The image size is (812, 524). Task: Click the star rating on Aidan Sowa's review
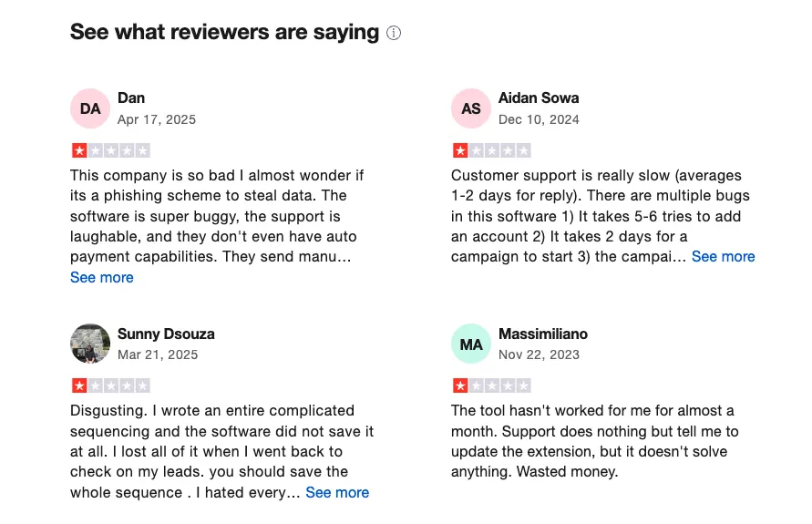pyautogui.click(x=491, y=150)
